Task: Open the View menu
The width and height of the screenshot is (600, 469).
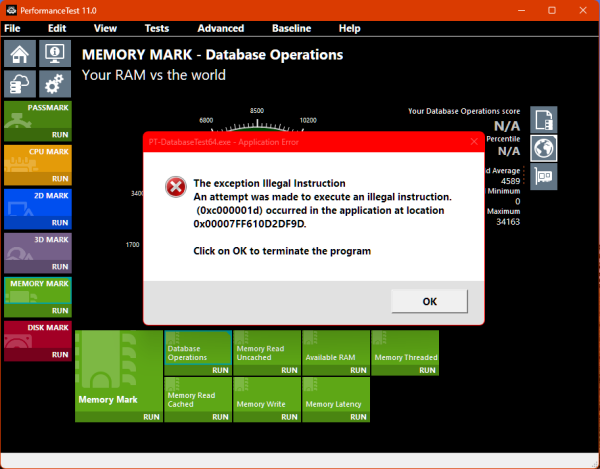Action: coord(105,28)
